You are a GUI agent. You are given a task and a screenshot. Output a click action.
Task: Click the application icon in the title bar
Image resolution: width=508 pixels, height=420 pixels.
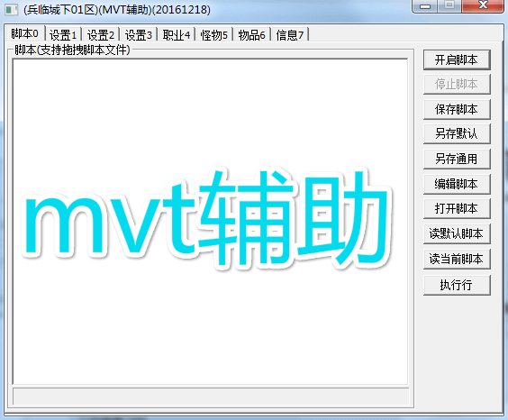coord(12,10)
